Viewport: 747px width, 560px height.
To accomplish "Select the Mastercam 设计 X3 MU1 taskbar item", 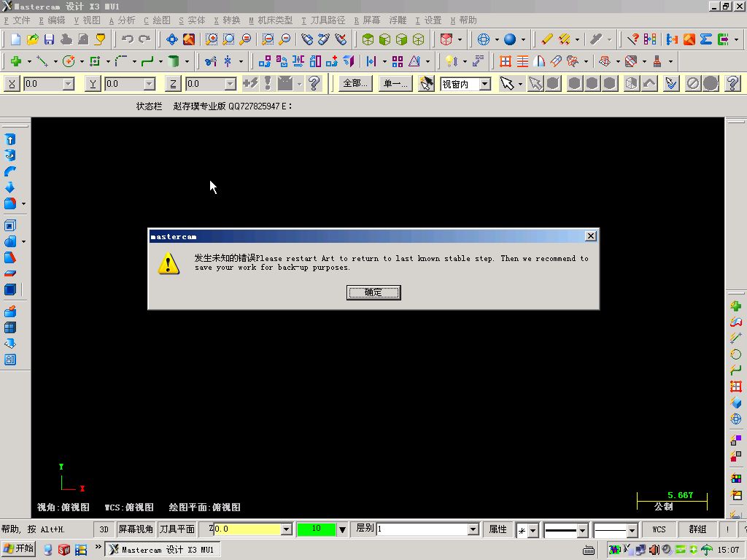I will click(x=162, y=550).
